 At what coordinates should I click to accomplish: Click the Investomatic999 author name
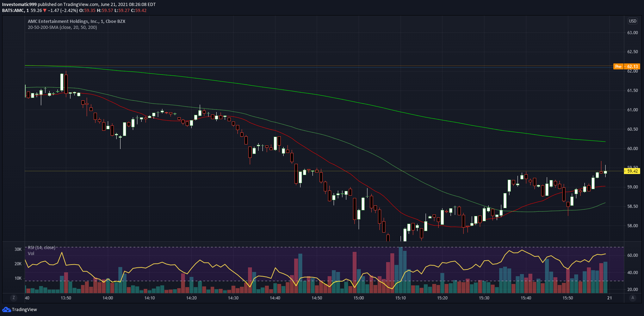19,5
